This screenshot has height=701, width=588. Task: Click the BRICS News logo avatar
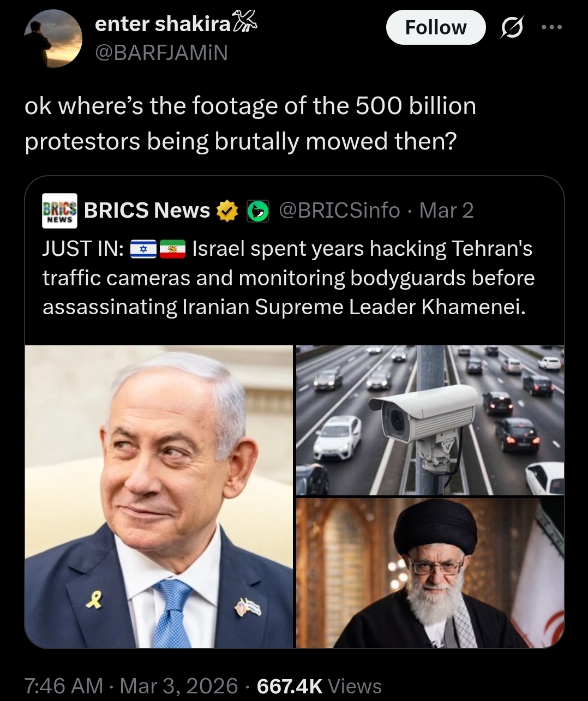pyautogui.click(x=59, y=211)
